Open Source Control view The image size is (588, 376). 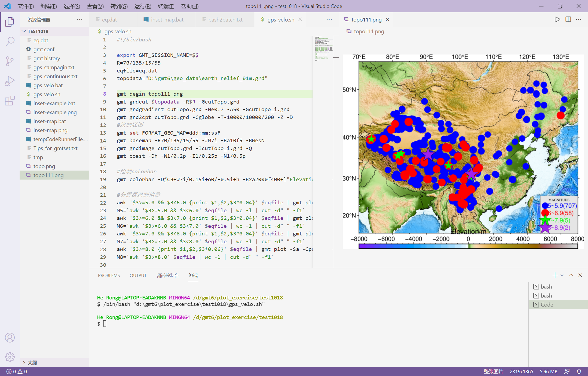(10, 61)
